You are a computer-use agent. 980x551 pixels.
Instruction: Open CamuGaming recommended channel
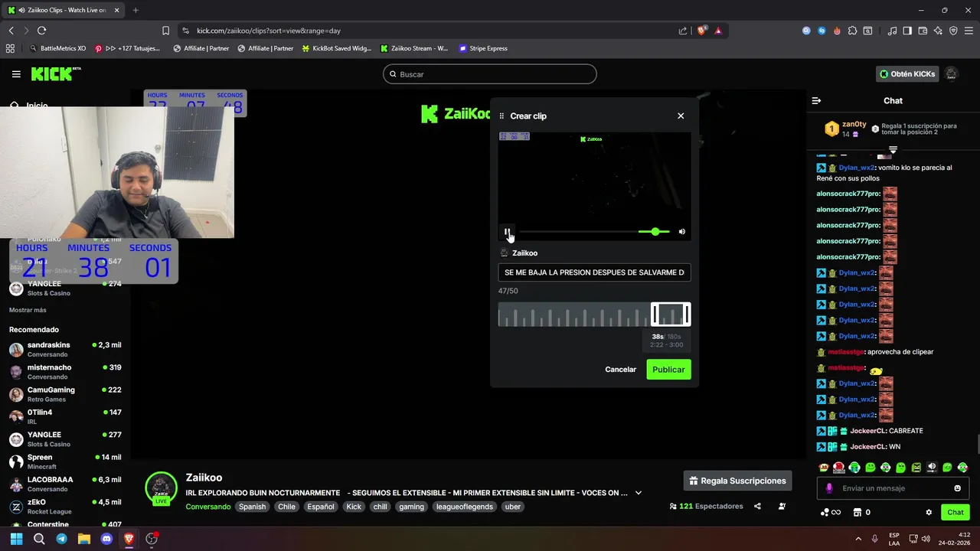click(65, 394)
